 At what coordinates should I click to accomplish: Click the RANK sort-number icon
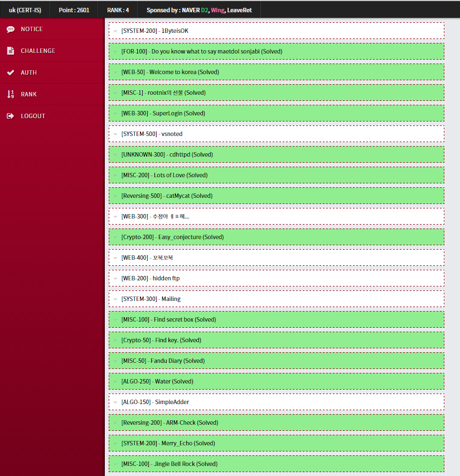tap(11, 94)
